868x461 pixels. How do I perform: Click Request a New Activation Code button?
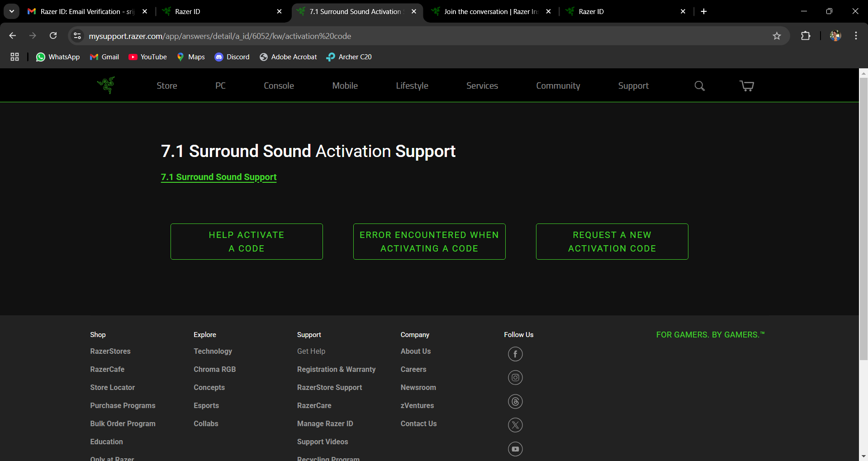612,242
